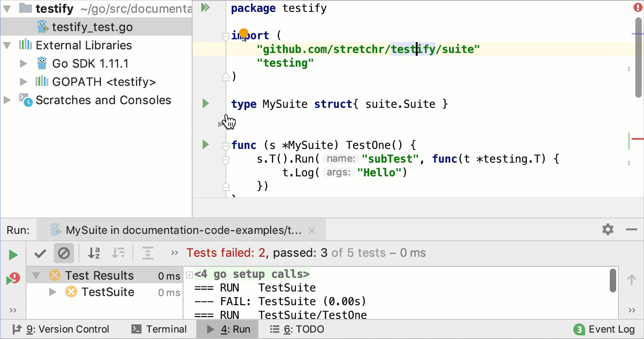644x339 pixels.
Task: Enable the 'Show Ignored' tests filter
Action: 63,254
